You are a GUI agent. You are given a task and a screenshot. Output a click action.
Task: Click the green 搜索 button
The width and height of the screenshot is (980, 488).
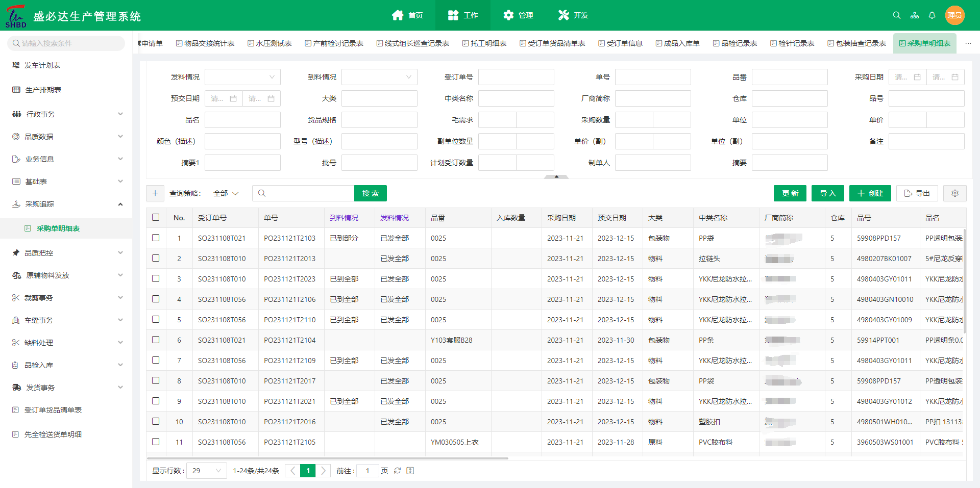370,193
